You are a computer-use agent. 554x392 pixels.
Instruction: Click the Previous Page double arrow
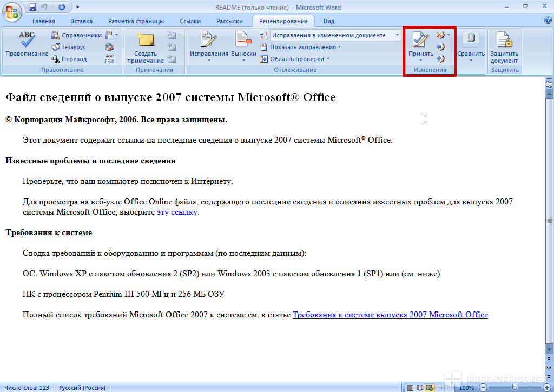coord(549,359)
